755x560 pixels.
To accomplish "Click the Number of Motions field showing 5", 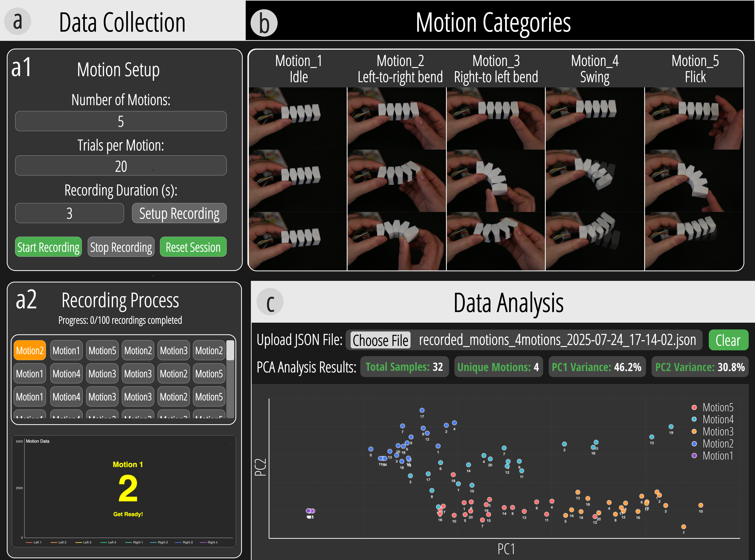I will pos(121,121).
